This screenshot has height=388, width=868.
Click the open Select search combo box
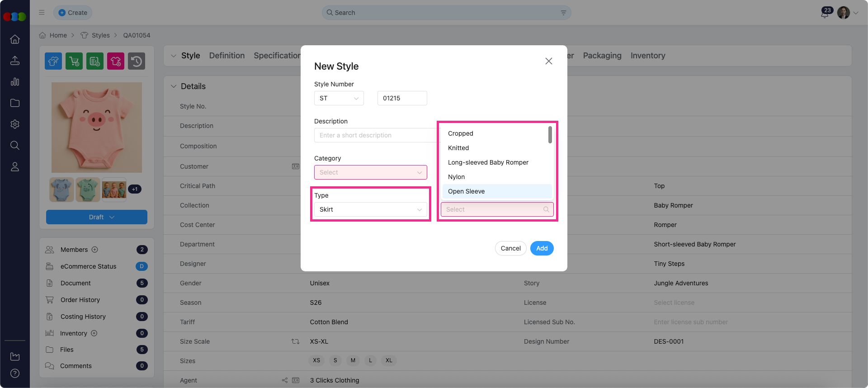tap(497, 209)
